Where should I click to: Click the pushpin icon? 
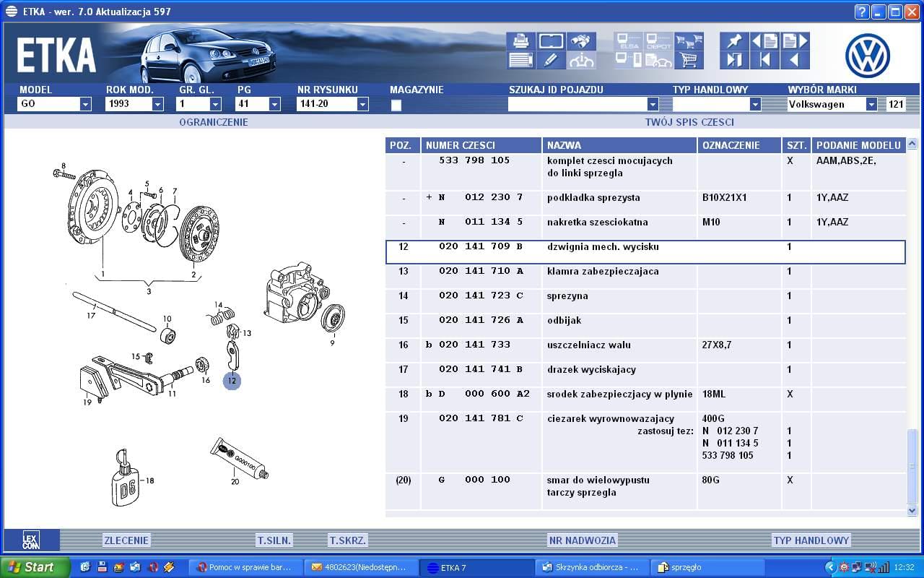(734, 41)
